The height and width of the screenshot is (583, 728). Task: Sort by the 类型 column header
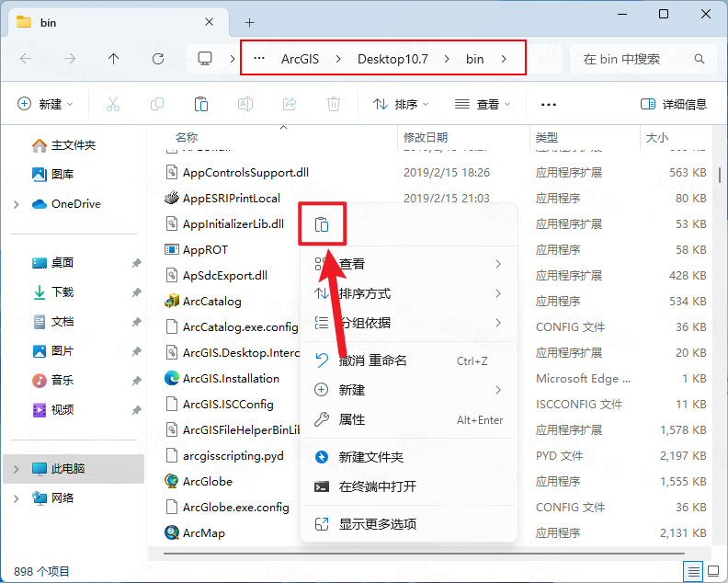tap(547, 138)
